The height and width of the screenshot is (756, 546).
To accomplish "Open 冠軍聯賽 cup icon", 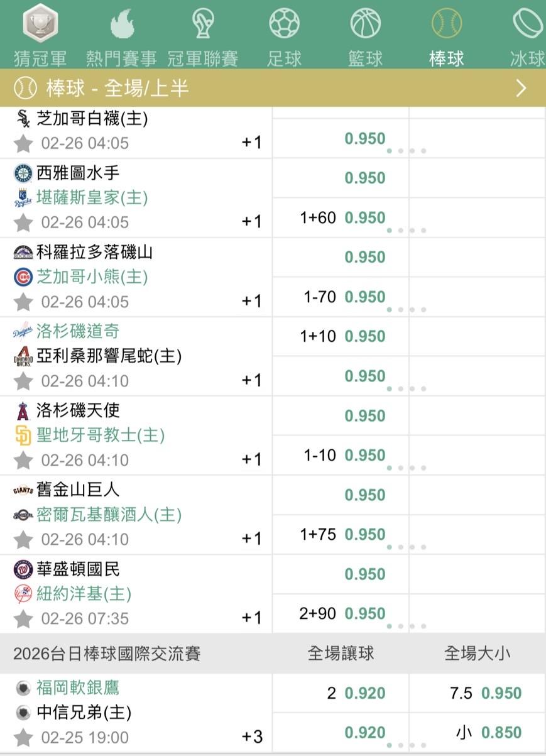I will click(202, 24).
